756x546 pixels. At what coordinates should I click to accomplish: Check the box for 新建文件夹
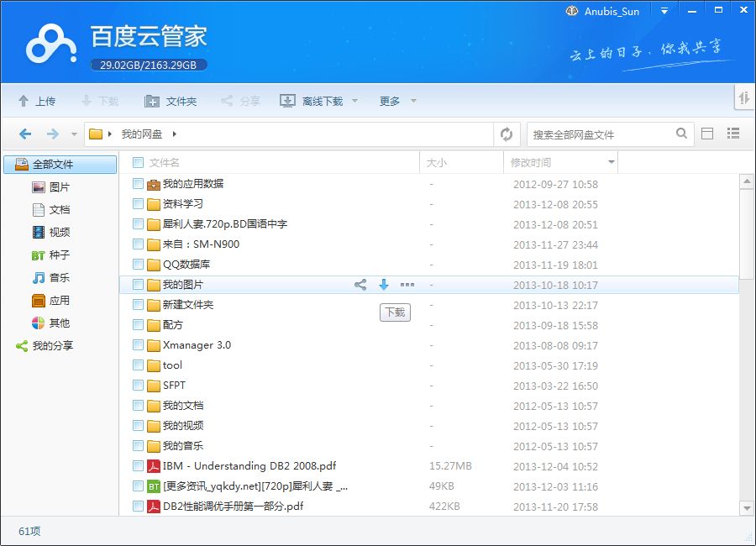point(138,305)
